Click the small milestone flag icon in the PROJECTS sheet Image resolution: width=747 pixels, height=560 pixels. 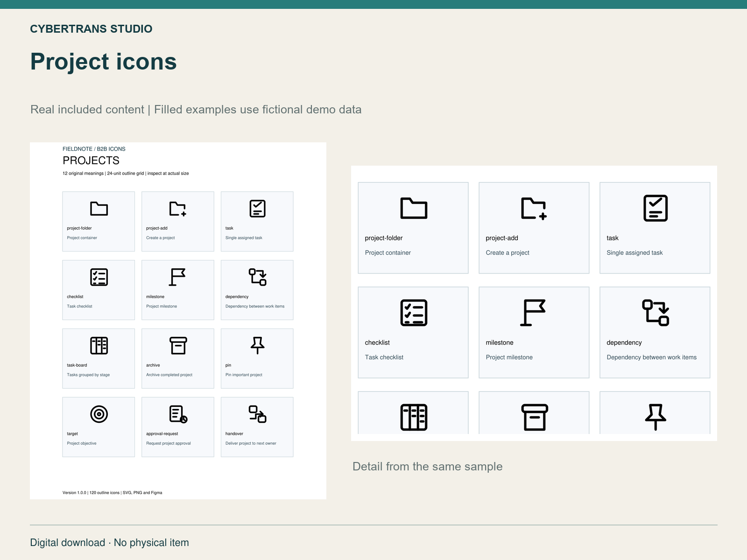tap(177, 277)
